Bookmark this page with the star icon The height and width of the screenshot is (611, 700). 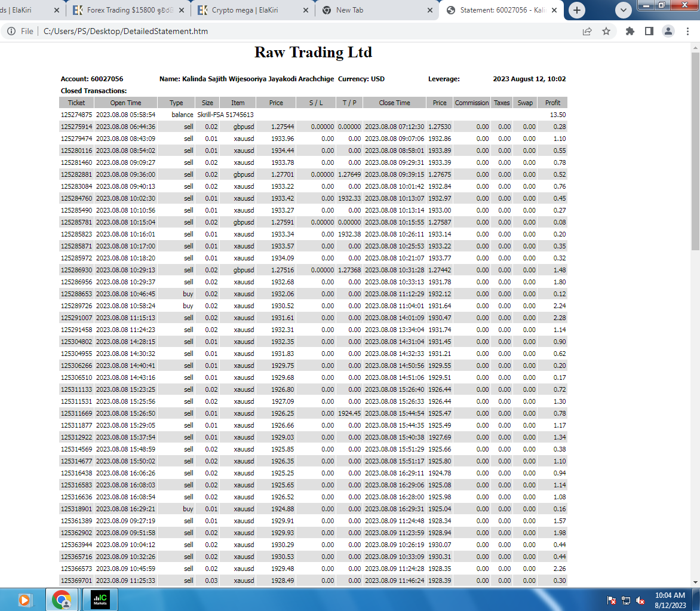(606, 31)
